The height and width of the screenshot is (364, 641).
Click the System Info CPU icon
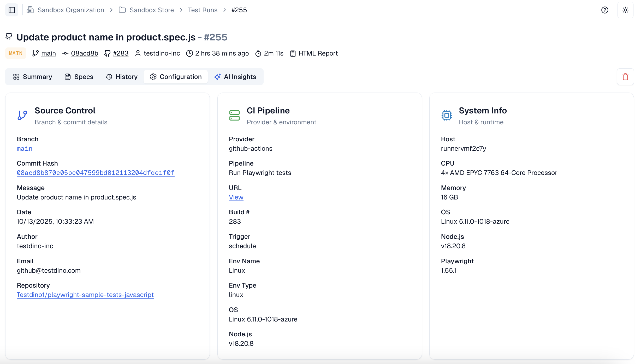pos(446,115)
